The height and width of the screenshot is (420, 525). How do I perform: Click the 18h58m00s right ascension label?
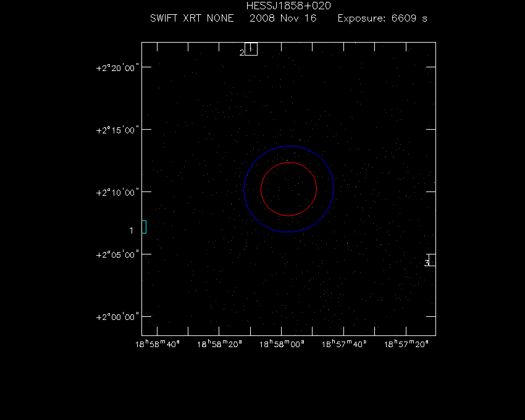coord(282,344)
